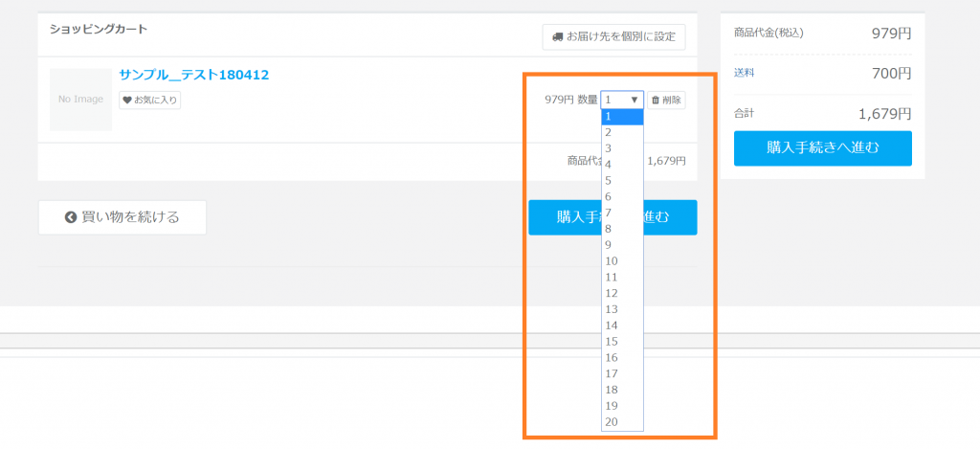Click the heart icon to add favorite

pos(127,100)
